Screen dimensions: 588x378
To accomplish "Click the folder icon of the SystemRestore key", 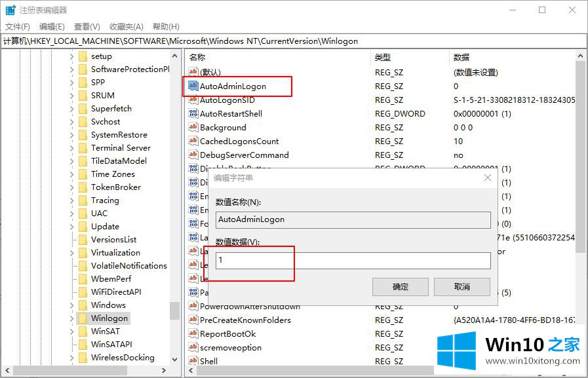I will point(83,135).
